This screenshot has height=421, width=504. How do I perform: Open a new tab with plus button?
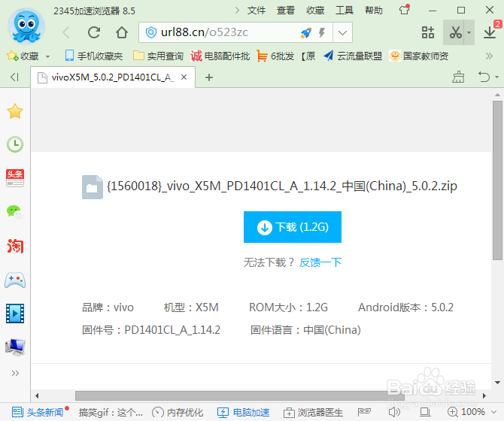pyautogui.click(x=209, y=77)
